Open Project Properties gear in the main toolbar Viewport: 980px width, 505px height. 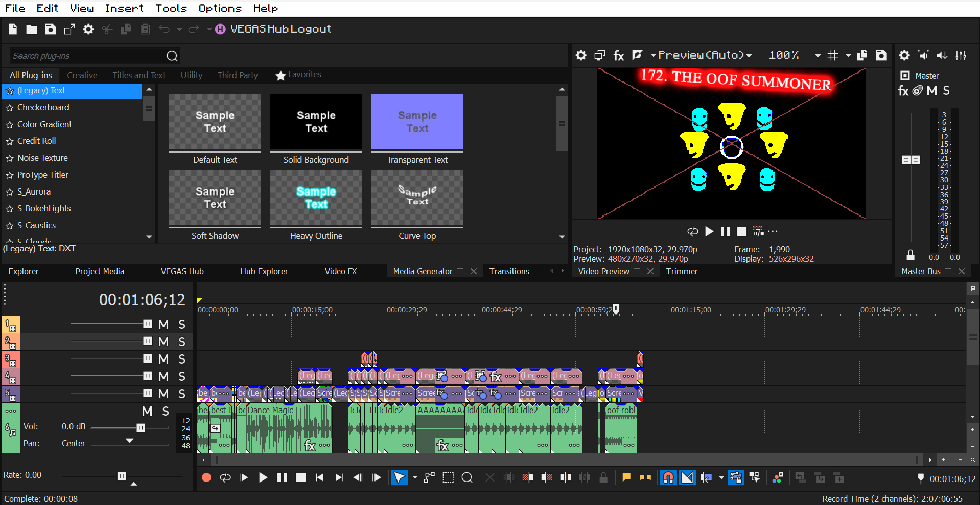(88, 29)
